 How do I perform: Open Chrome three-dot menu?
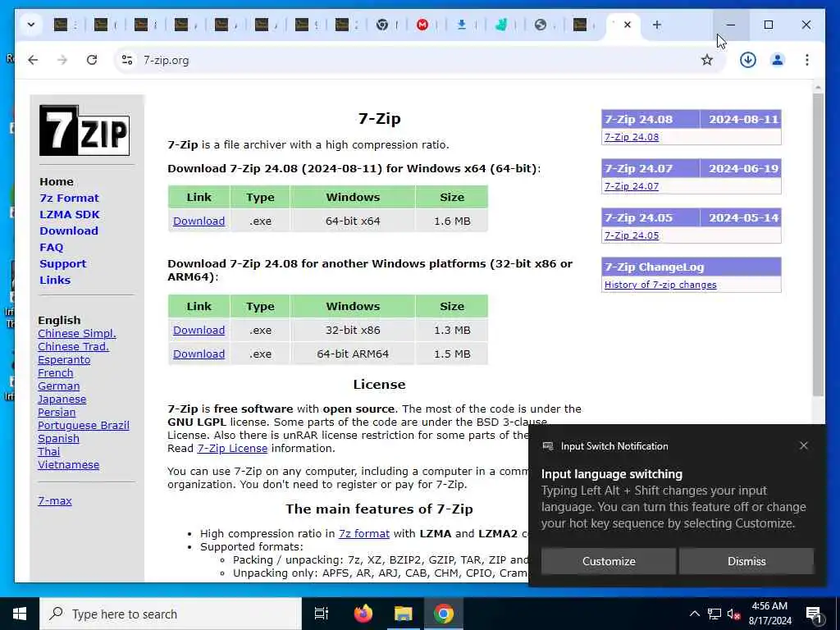tap(807, 60)
